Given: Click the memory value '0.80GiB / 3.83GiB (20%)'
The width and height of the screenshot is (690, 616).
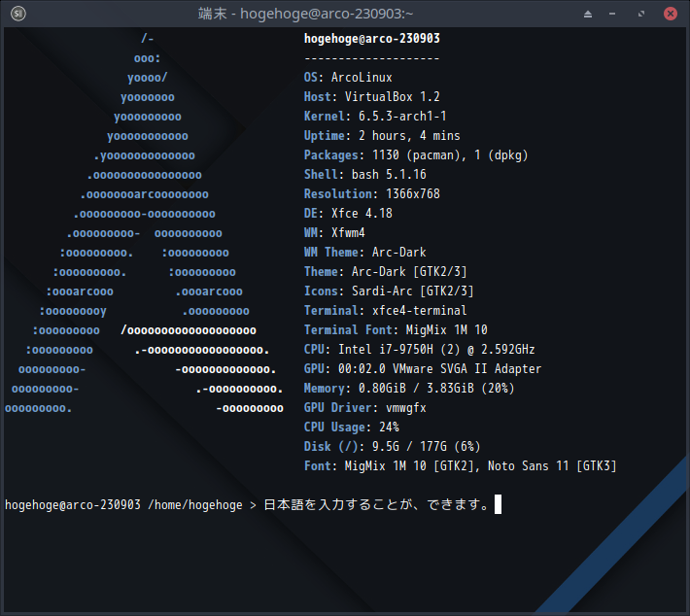Looking at the screenshot, I should (x=436, y=388).
